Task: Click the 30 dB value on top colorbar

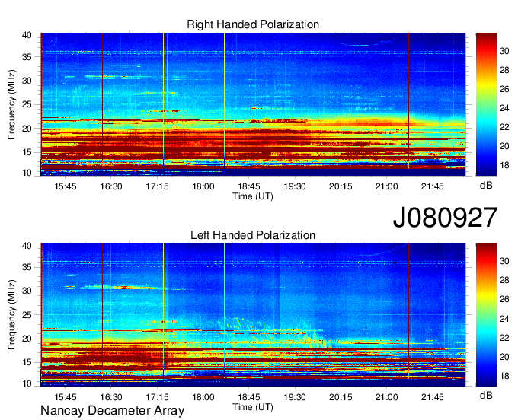Action: [504, 51]
